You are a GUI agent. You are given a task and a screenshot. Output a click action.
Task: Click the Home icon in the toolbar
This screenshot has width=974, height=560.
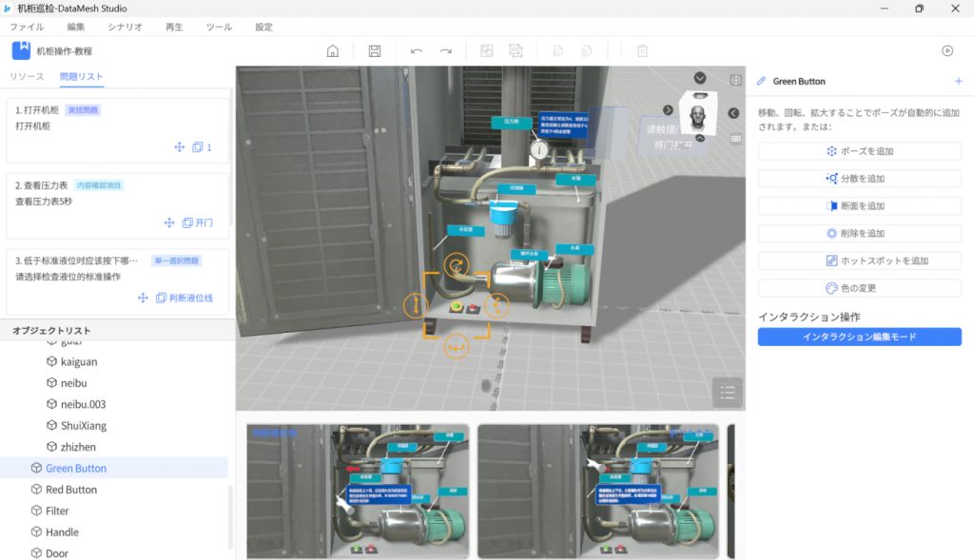point(333,51)
